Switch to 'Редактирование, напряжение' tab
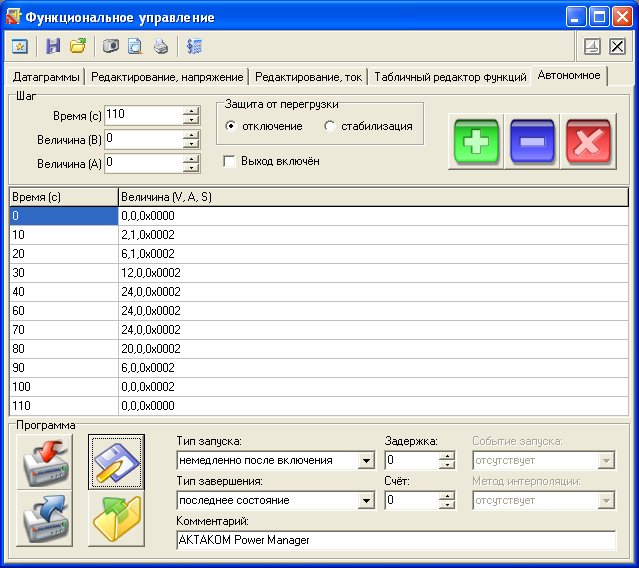This screenshot has width=639, height=568. (167, 77)
